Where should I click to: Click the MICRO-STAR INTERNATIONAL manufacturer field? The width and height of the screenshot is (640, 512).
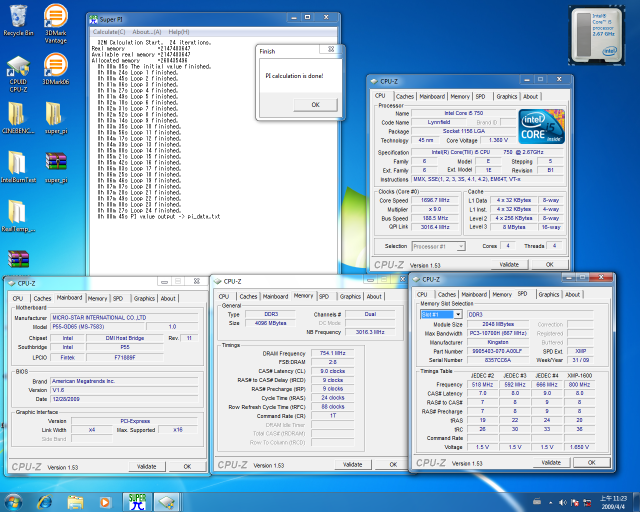124,317
